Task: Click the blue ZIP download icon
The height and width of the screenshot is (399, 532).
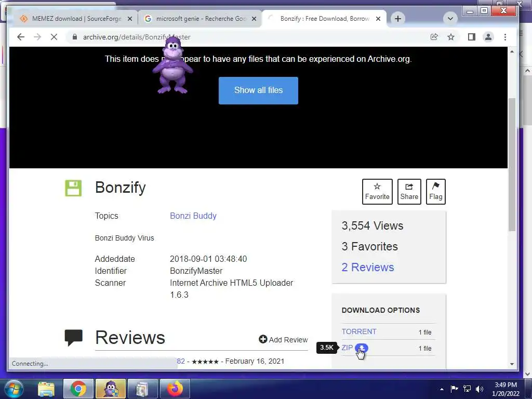Action: tap(362, 348)
